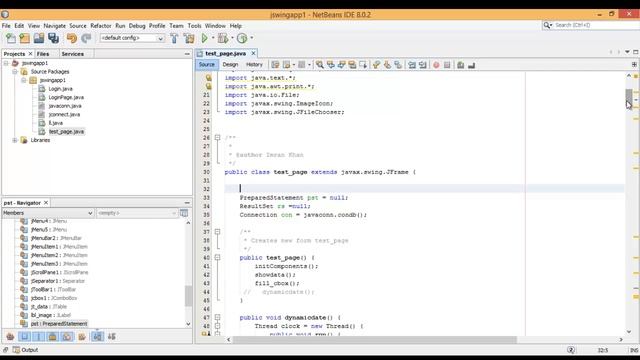Switch to Design view

point(230,64)
